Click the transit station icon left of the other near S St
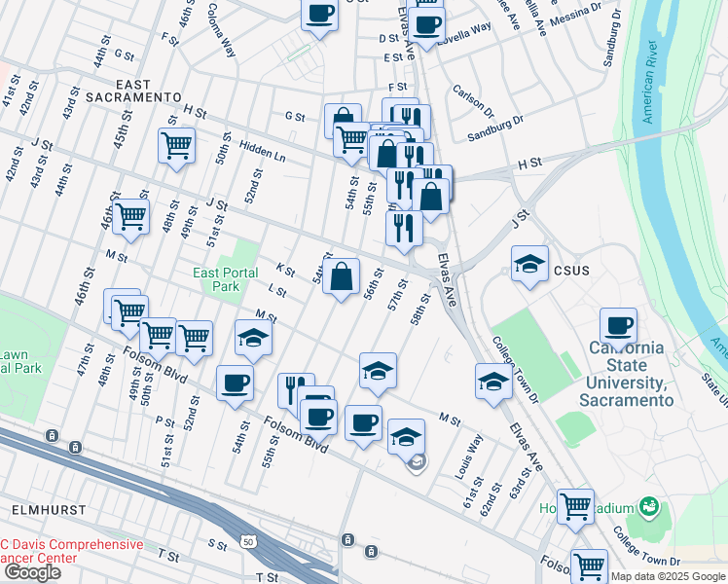 347,540
